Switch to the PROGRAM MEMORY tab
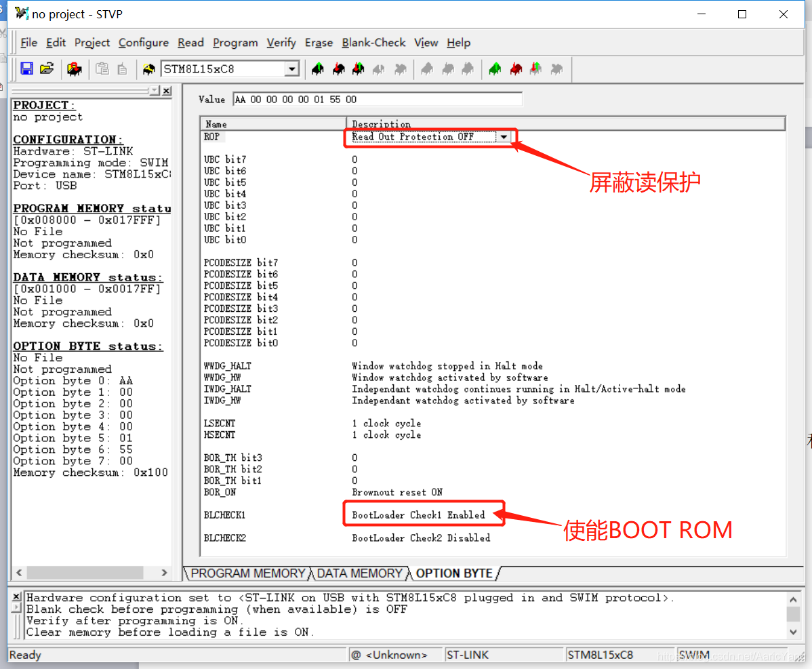812x669 pixels. (247, 573)
